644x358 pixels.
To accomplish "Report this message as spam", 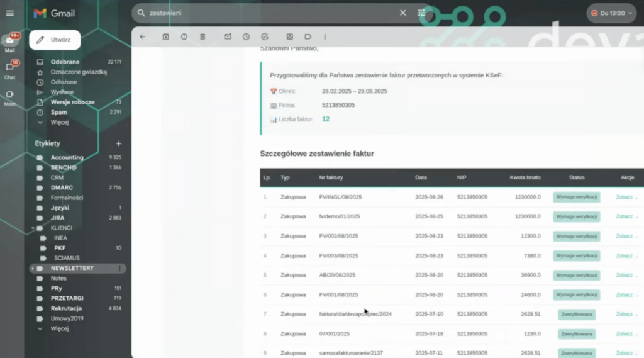I will pyautogui.click(x=184, y=36).
